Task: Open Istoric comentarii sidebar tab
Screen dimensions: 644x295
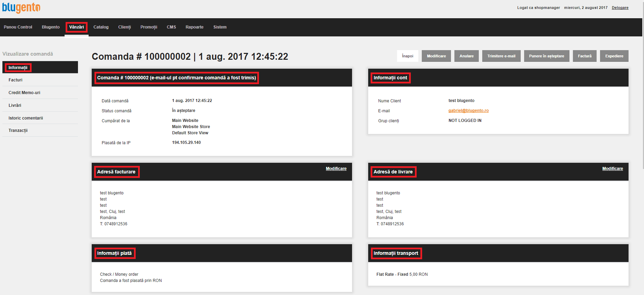Action: click(40, 118)
